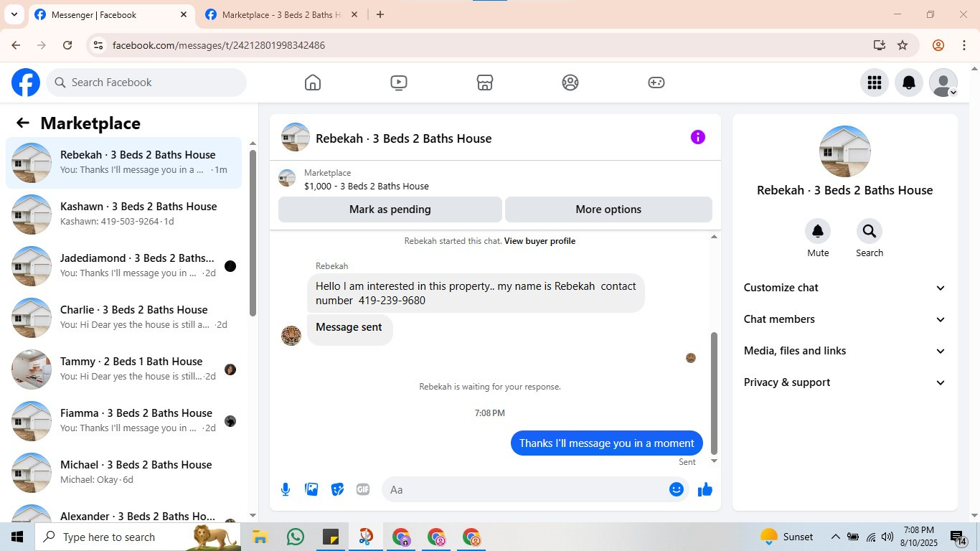Viewport: 980px width, 551px height.
Task: Open WhatsApp from taskbar
Action: click(295, 537)
